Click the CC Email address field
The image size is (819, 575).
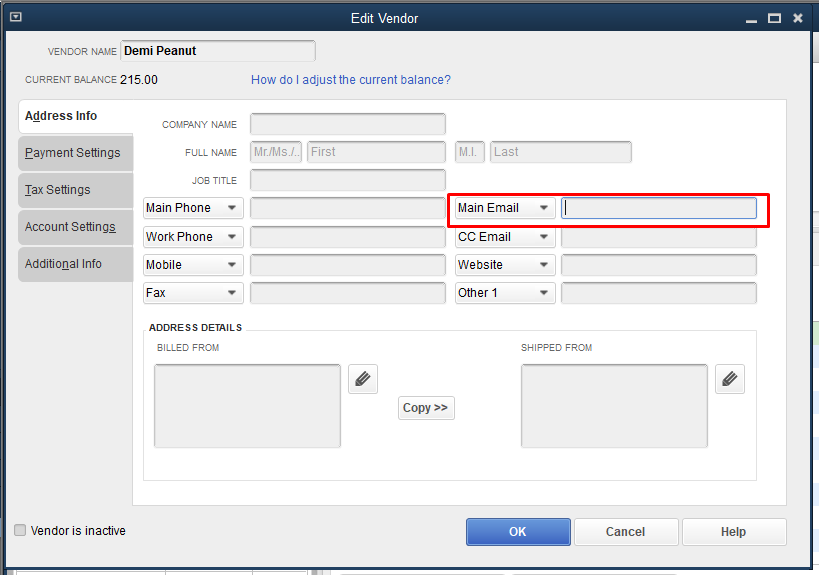click(659, 238)
